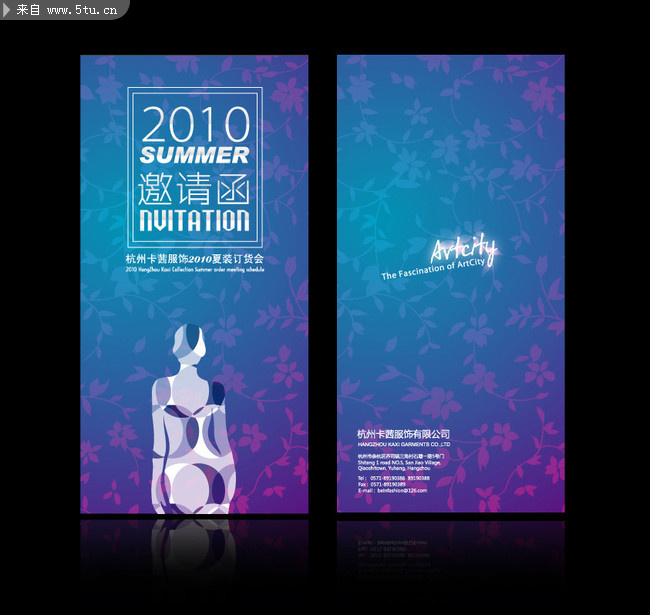Click the SUMMER bold text
650x615 pixels.
[195, 156]
